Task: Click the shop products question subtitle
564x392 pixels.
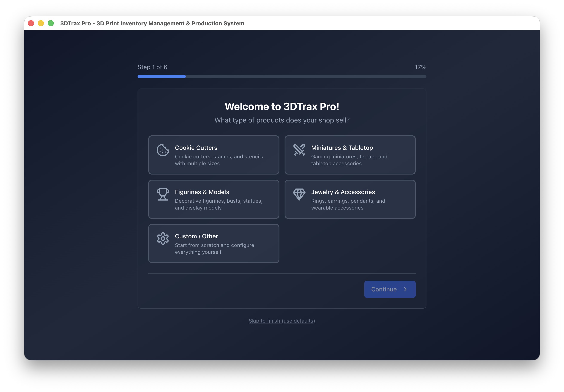Action: tap(282, 120)
